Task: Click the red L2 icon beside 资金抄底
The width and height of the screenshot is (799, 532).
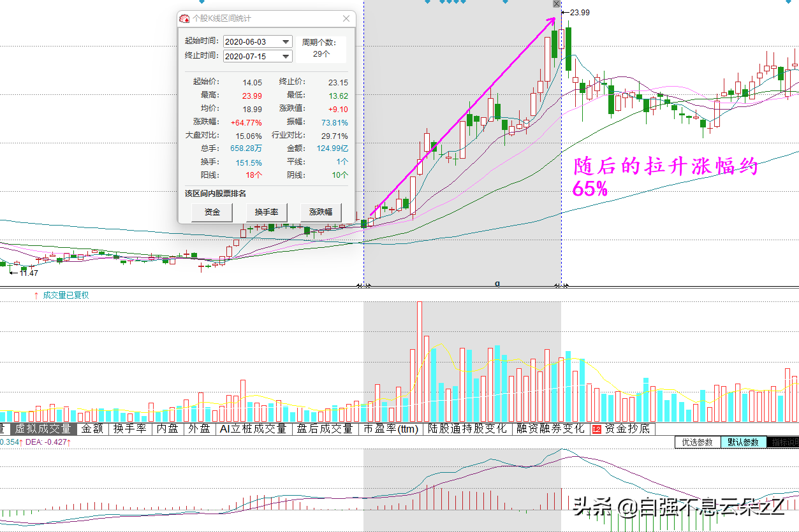Action: pyautogui.click(x=597, y=429)
